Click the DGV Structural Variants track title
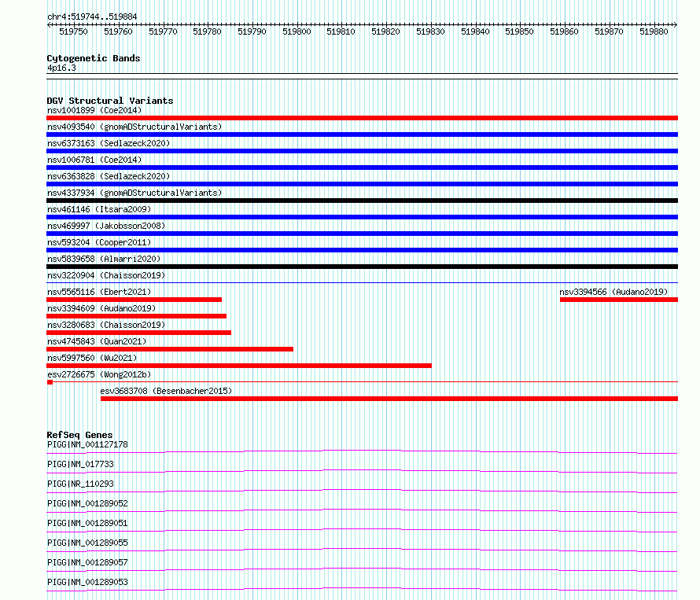The width and height of the screenshot is (700, 600). tap(110, 101)
